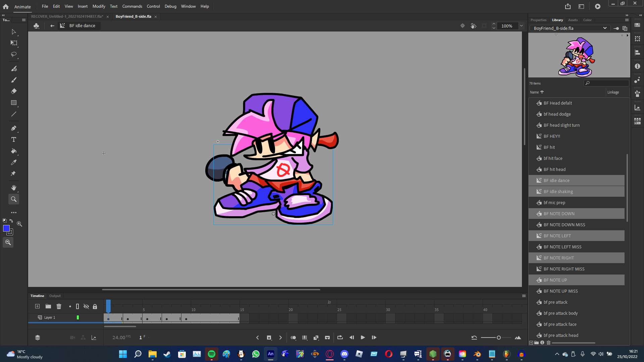Toggle edit multiple frames button
644x362 pixels.
(305, 338)
